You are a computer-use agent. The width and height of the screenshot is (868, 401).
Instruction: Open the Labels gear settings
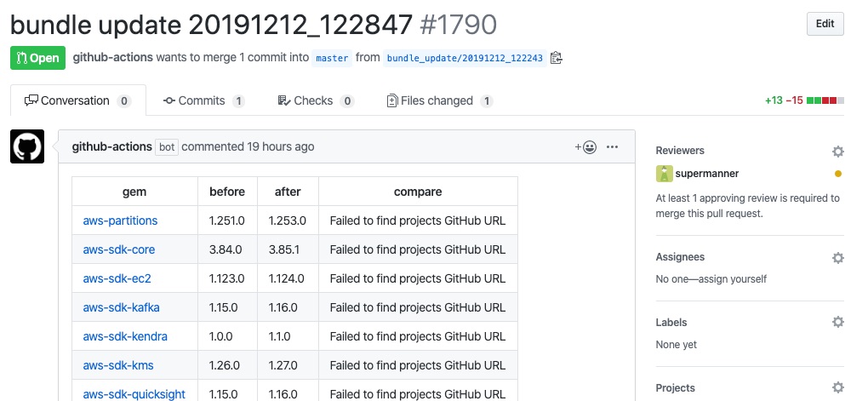coord(838,322)
